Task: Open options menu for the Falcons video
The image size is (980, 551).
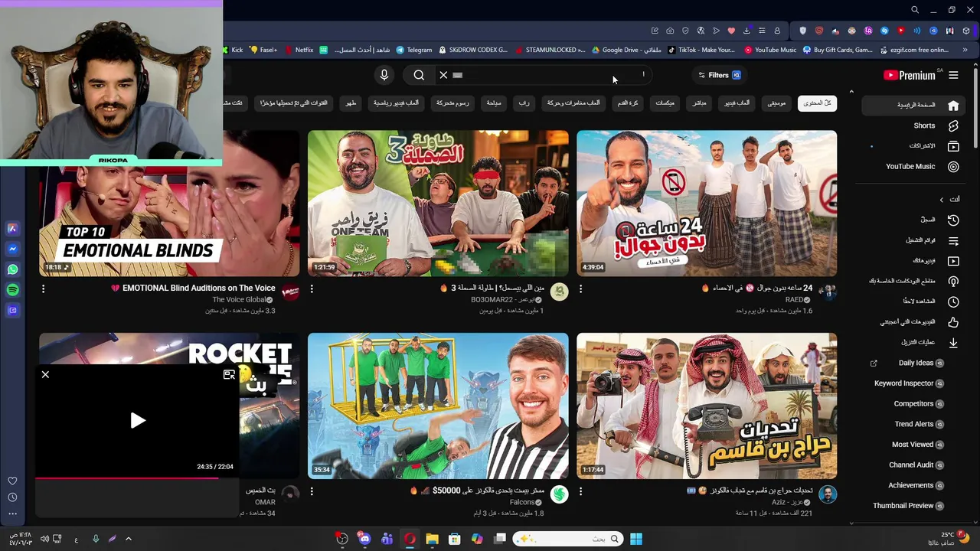Action: tap(312, 491)
